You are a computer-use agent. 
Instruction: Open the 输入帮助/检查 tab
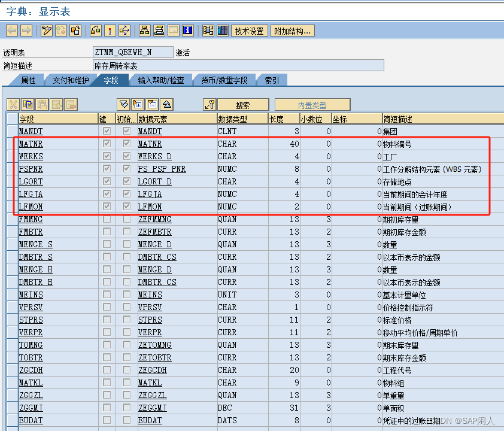[161, 80]
